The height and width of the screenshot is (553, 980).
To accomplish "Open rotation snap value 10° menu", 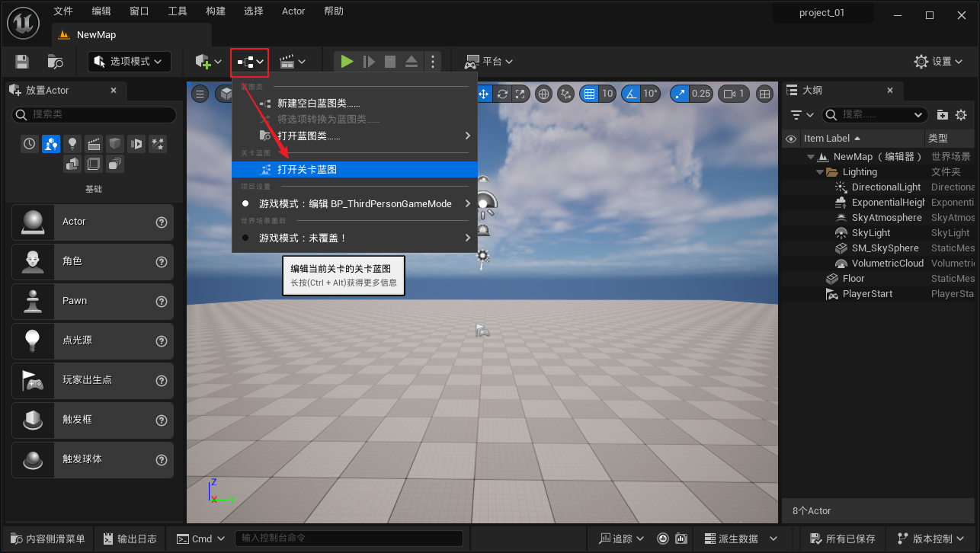I will coord(650,94).
